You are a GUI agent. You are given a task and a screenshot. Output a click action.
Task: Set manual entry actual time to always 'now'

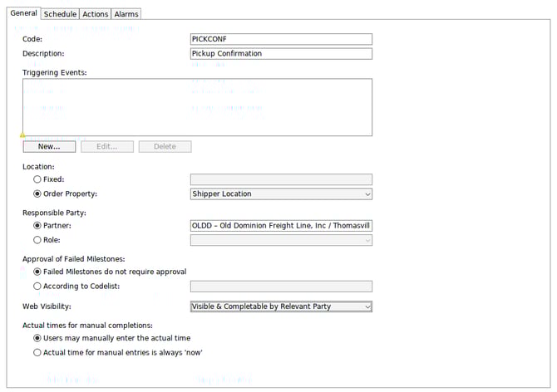(37, 353)
